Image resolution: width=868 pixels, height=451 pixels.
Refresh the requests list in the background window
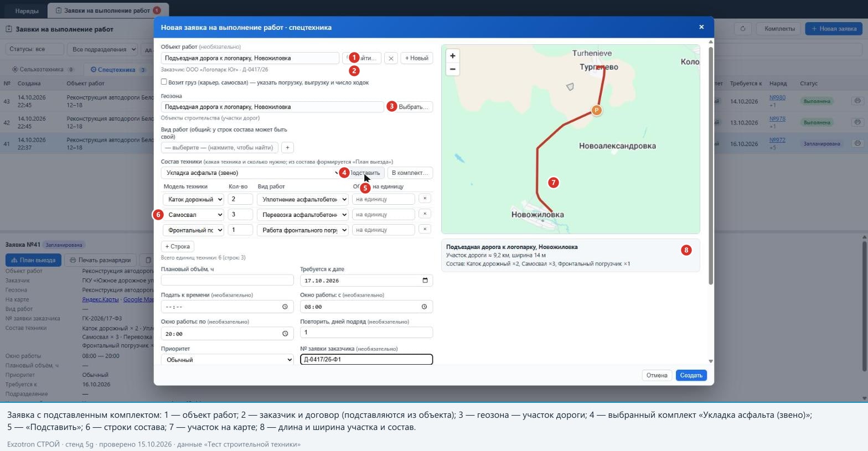tap(743, 29)
